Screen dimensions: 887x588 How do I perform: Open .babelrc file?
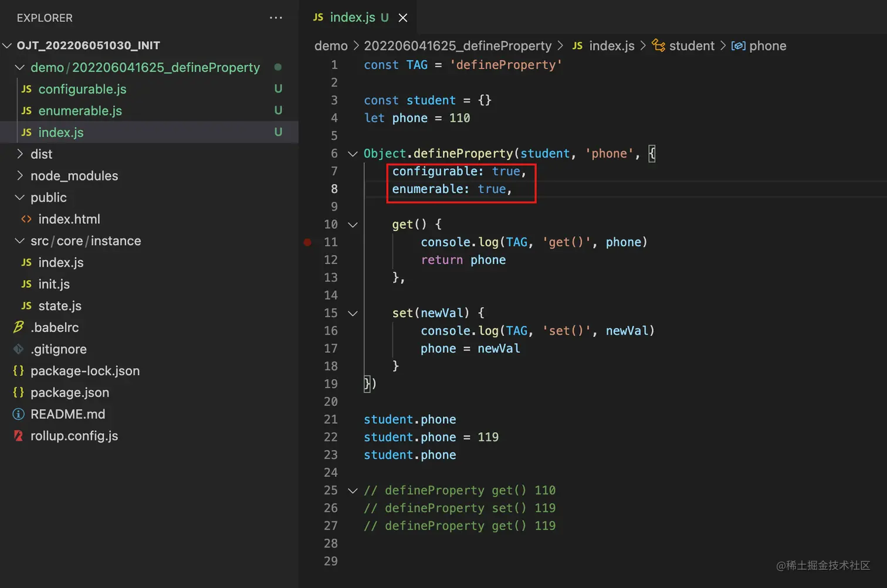(x=149, y=328)
